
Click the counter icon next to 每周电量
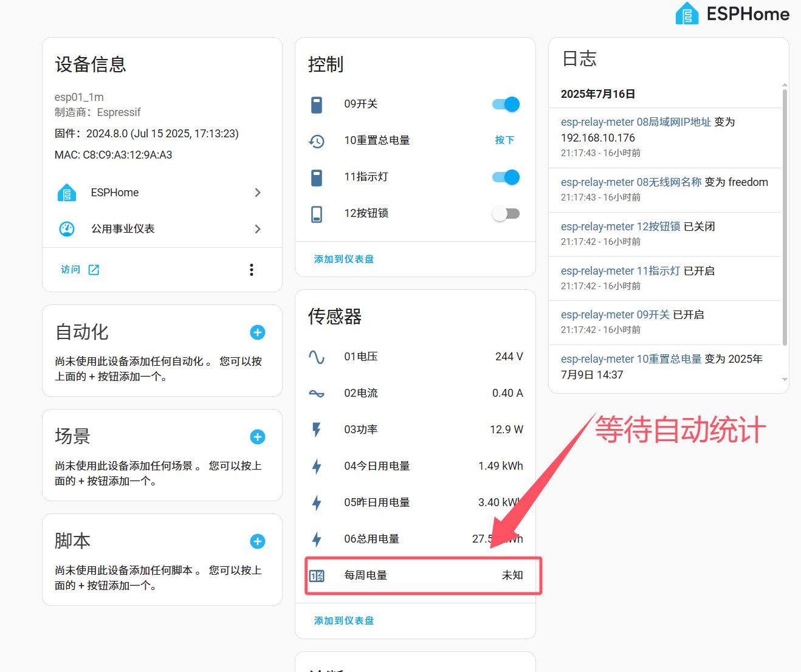317,575
